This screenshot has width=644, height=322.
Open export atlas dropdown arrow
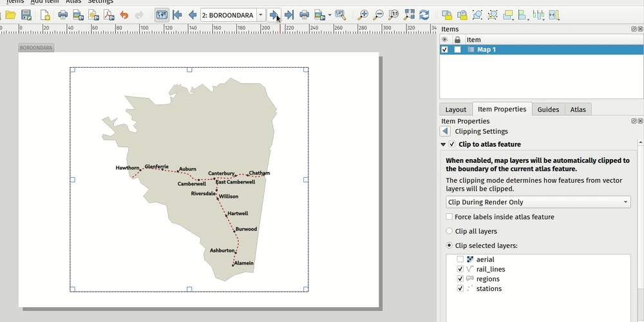(330, 15)
